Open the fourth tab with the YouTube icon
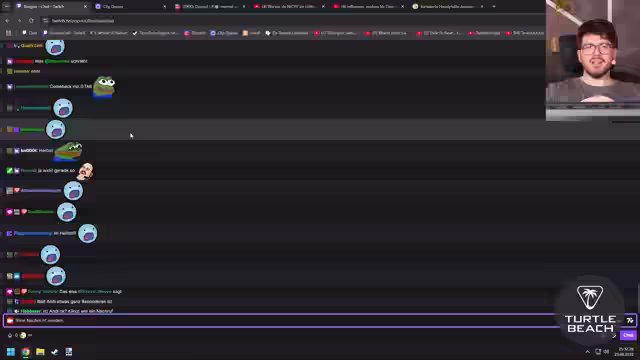The height and width of the screenshot is (360, 640). pyautogui.click(x=289, y=7)
